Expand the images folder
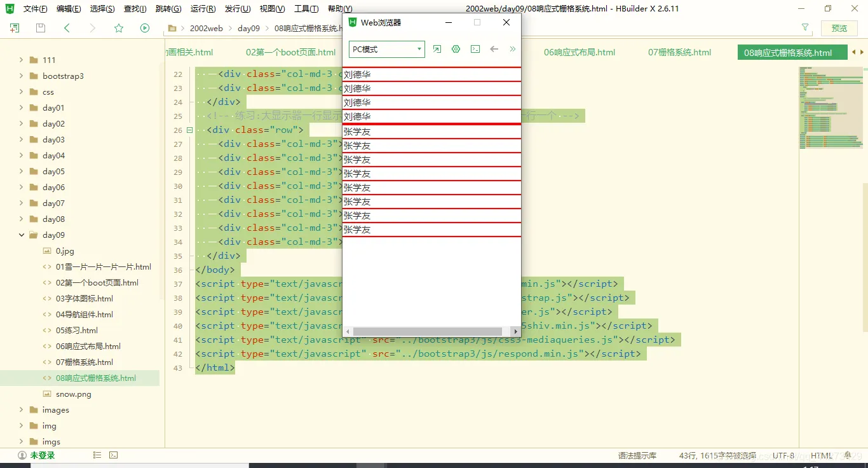Screen dimensions: 868x468 [x=21, y=410]
